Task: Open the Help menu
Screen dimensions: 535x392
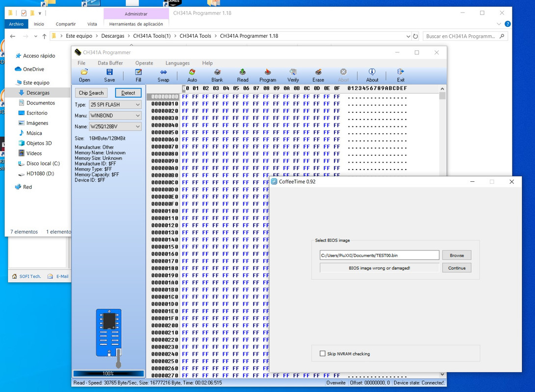Action: [207, 63]
